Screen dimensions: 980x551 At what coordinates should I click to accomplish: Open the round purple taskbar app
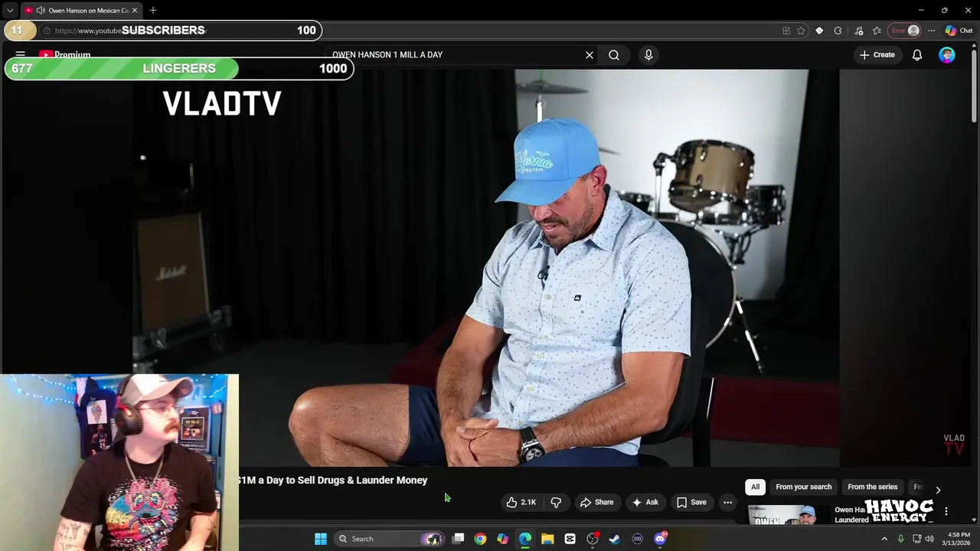pyautogui.click(x=637, y=539)
